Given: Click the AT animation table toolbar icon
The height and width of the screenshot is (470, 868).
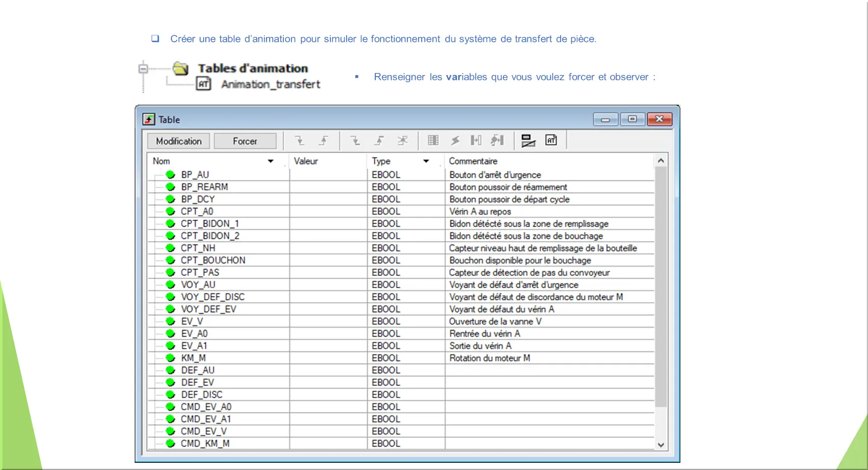Looking at the screenshot, I should 551,140.
